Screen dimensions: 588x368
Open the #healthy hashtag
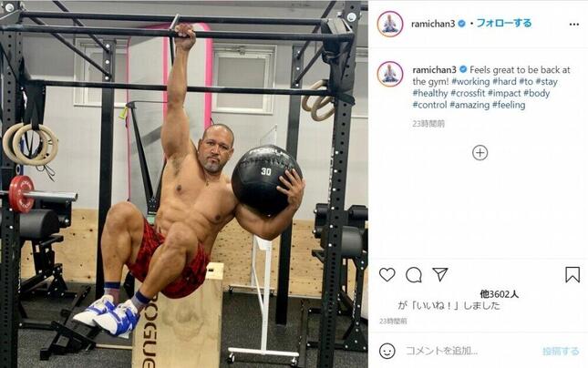(x=430, y=93)
